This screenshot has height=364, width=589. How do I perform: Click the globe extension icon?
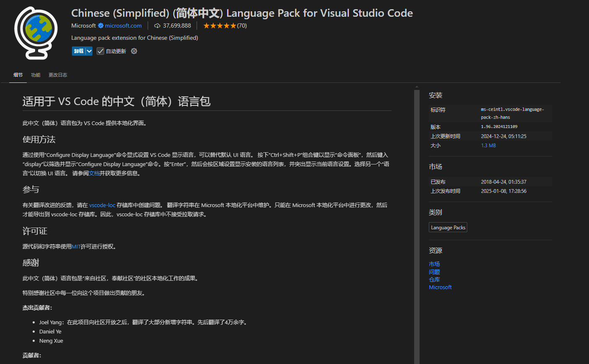(x=36, y=33)
